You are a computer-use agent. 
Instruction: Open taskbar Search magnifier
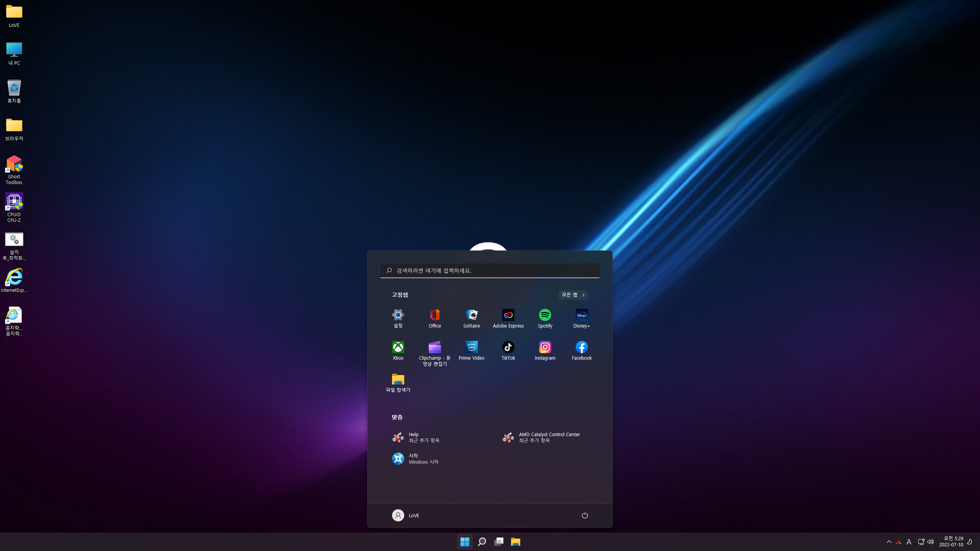[x=482, y=542]
